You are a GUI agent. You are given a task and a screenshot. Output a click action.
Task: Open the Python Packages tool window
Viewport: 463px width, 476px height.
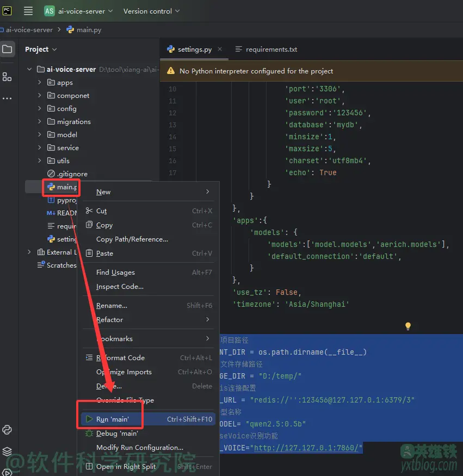[7, 430]
